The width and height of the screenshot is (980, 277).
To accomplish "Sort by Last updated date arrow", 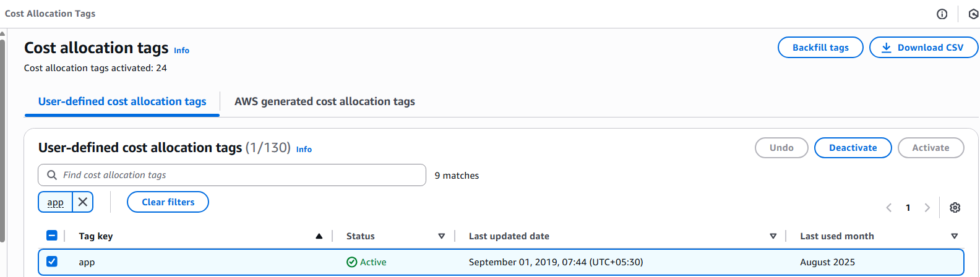I will point(773,236).
